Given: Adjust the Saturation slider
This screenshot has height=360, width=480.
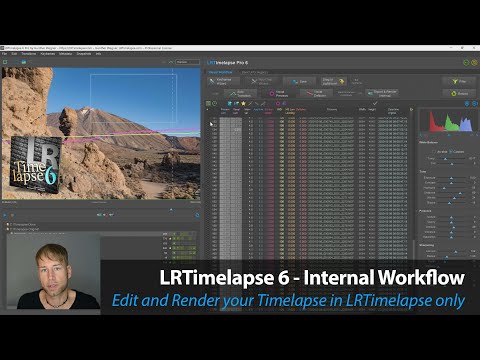Looking at the screenshot, I should tap(452, 237).
